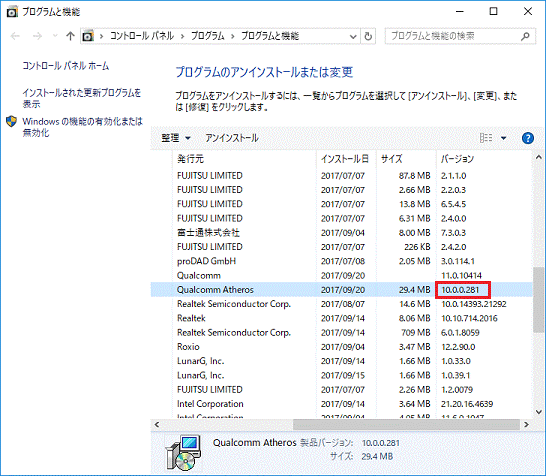This screenshot has height=476, width=546.
Task: Select FUJITSU LIMITED row version 2.4.0.0
Action: pos(341,218)
